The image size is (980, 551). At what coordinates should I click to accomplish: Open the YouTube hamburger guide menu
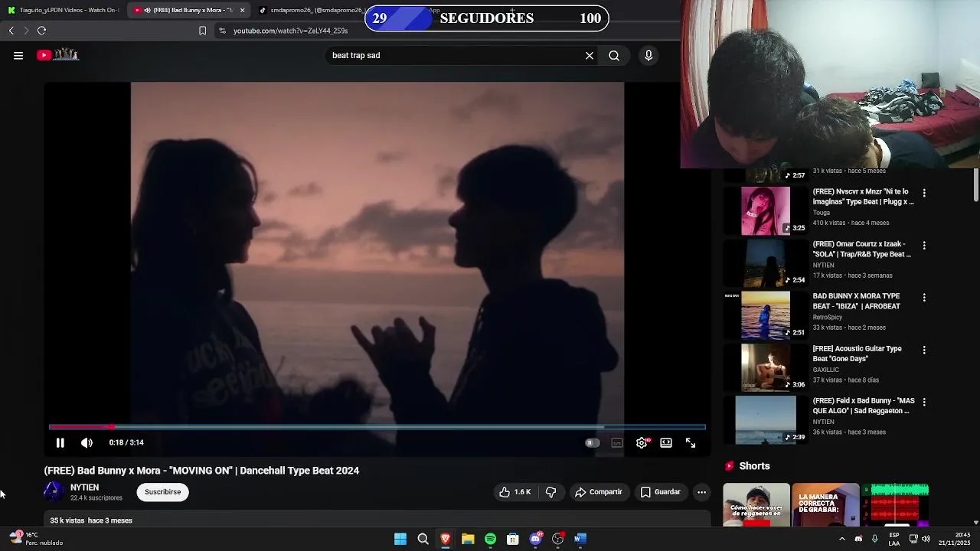click(18, 55)
